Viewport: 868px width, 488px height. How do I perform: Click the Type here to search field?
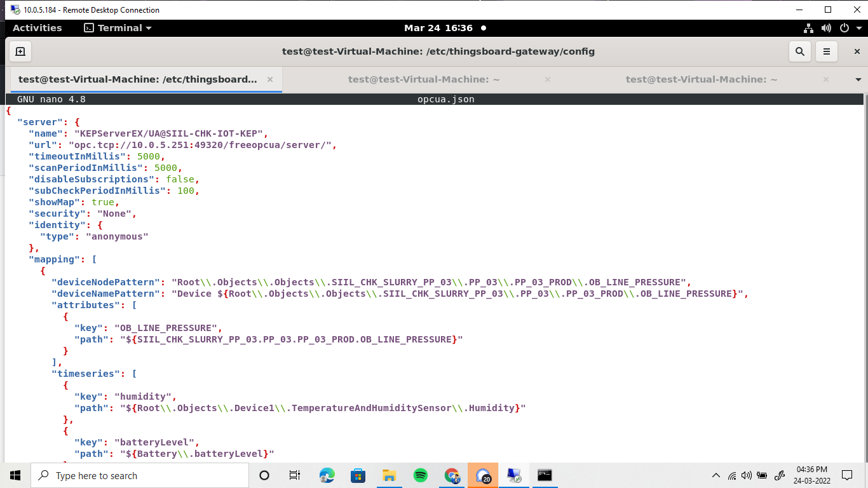(140, 475)
